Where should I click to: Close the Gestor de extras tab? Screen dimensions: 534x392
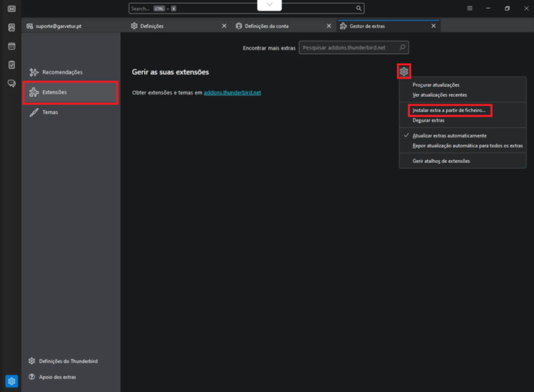[x=433, y=26]
